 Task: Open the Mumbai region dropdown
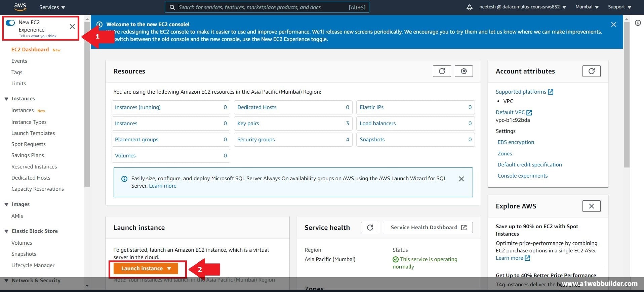click(587, 7)
